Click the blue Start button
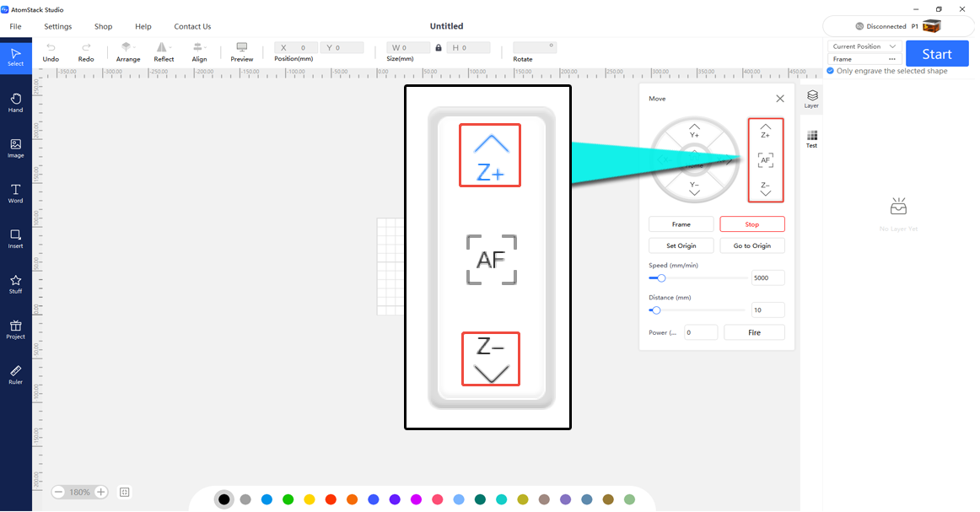 point(937,54)
